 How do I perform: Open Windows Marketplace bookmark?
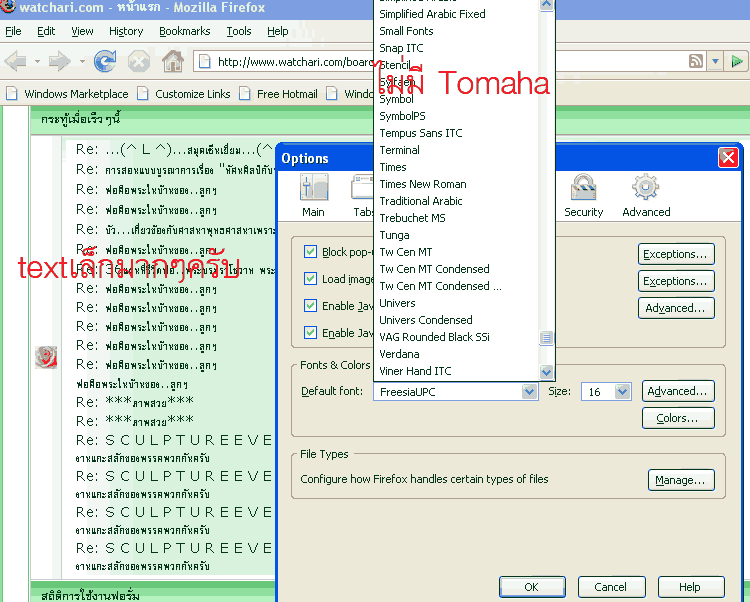tap(67, 94)
